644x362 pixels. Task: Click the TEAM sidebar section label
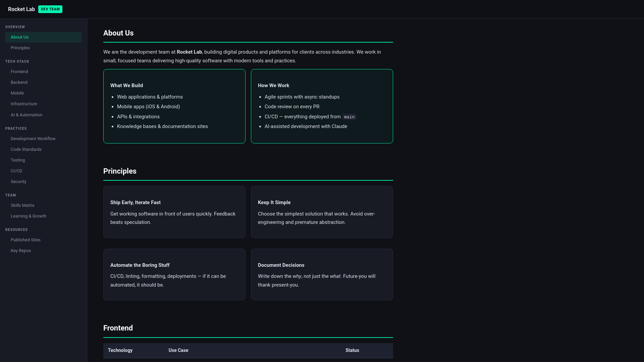point(10,195)
